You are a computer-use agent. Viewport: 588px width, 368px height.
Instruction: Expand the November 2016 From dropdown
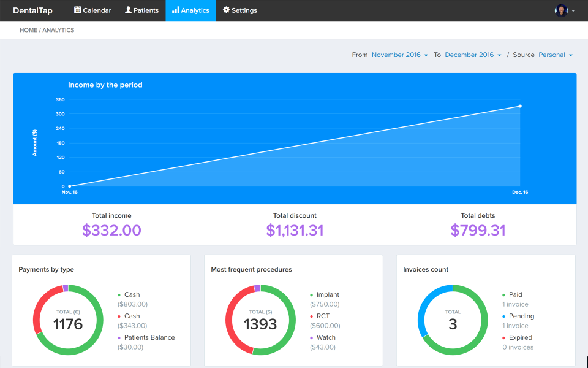pos(400,55)
